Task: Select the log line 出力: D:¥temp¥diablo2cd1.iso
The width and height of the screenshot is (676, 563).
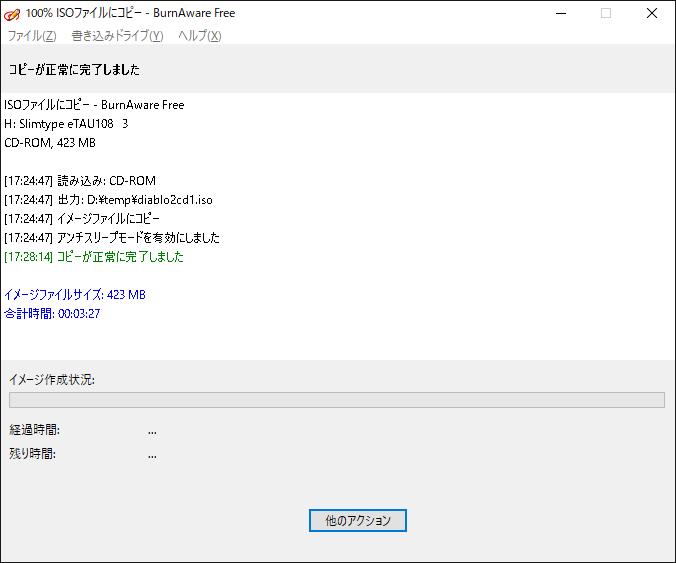Action: [x=108, y=200]
